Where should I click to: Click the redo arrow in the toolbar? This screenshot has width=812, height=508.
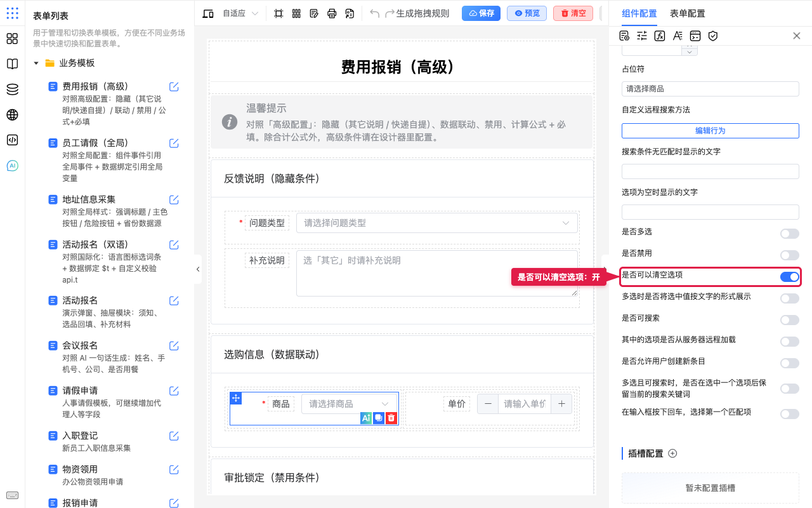pos(390,13)
